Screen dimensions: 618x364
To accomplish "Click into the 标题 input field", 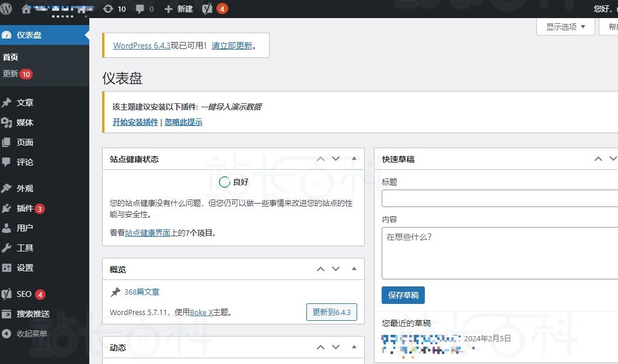I will pyautogui.click(x=499, y=199).
